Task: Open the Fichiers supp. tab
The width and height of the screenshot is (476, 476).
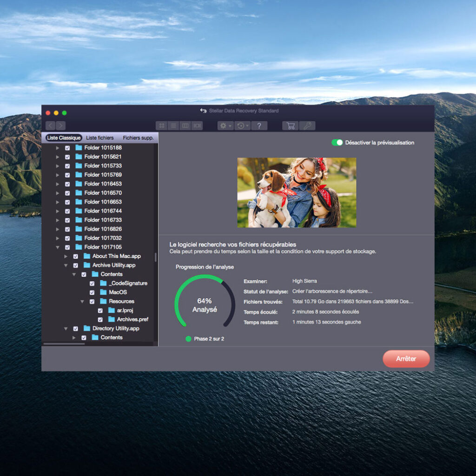Action: click(x=138, y=138)
